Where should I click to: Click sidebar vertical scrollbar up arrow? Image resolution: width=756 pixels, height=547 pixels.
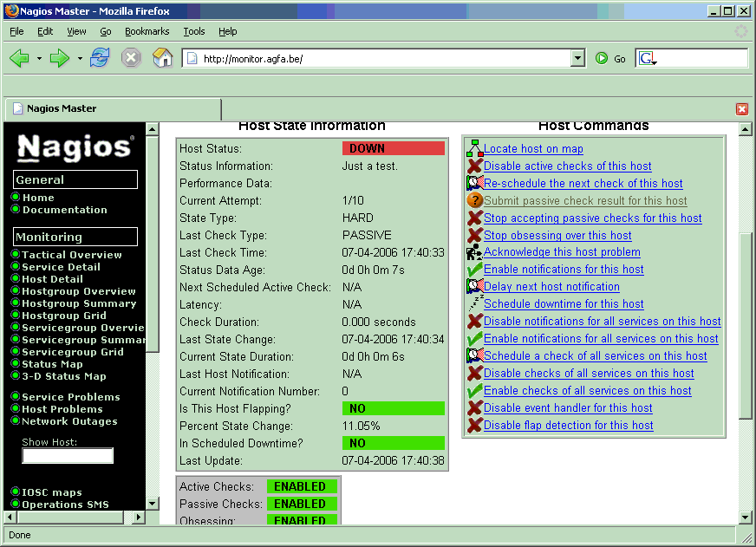[x=152, y=129]
